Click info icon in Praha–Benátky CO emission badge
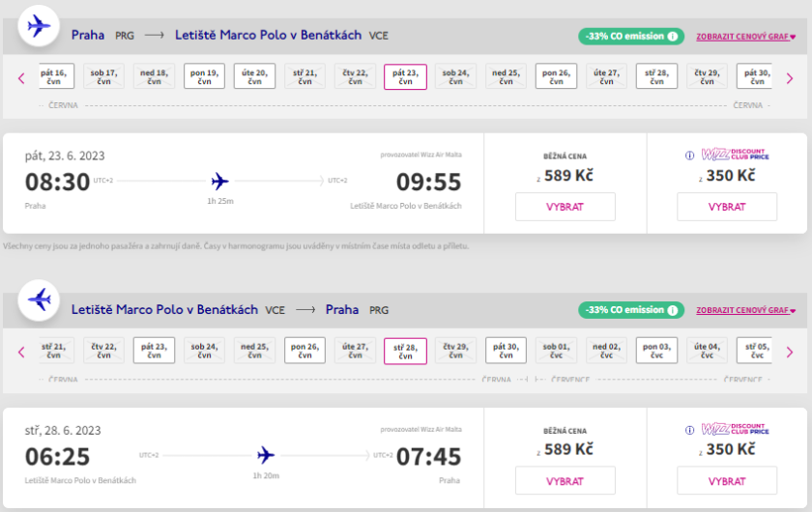This screenshot has height=512, width=812. pos(673,37)
